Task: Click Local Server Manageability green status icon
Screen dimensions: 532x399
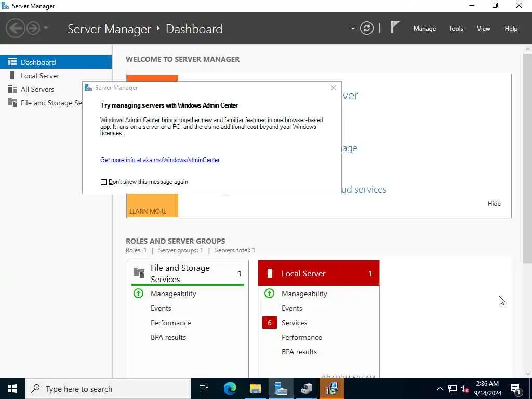Action: [x=270, y=294]
